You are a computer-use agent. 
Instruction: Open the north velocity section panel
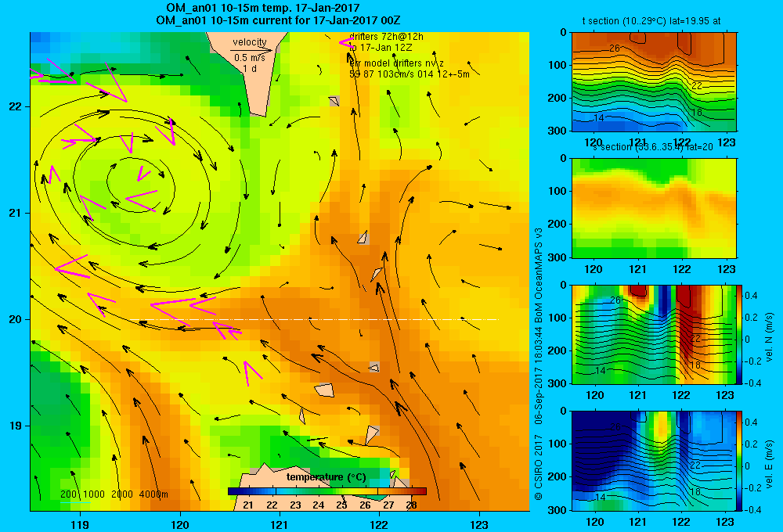pyautogui.click(x=654, y=334)
